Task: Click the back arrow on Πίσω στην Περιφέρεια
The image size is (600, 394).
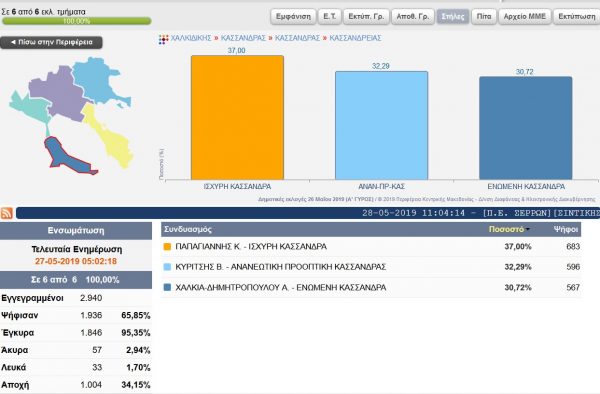Action: coord(13,42)
